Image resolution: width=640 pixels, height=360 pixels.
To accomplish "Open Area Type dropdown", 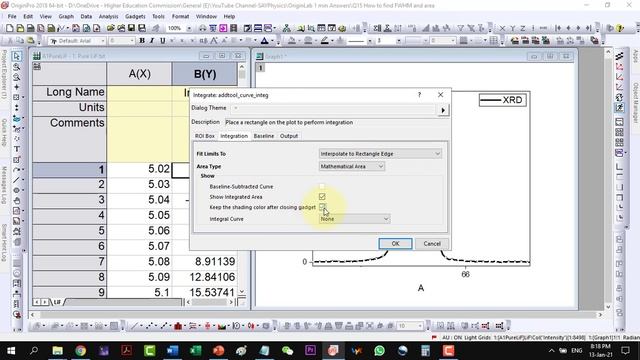I will pos(351,167).
